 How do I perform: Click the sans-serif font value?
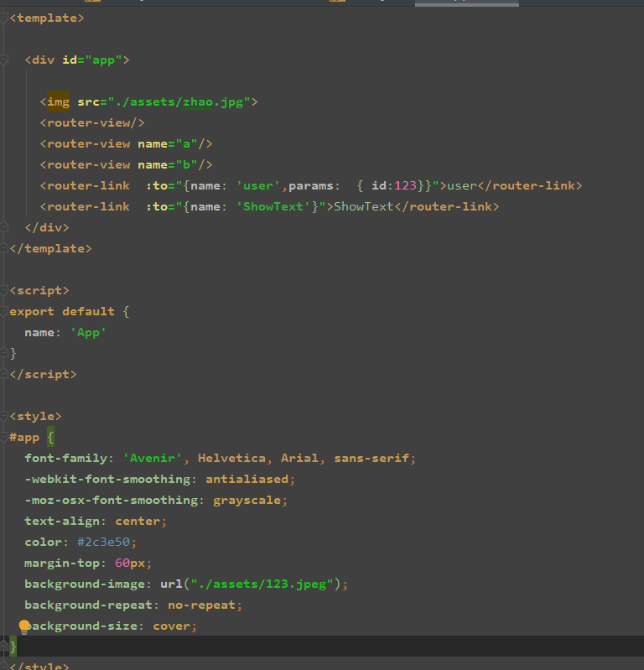click(x=371, y=458)
